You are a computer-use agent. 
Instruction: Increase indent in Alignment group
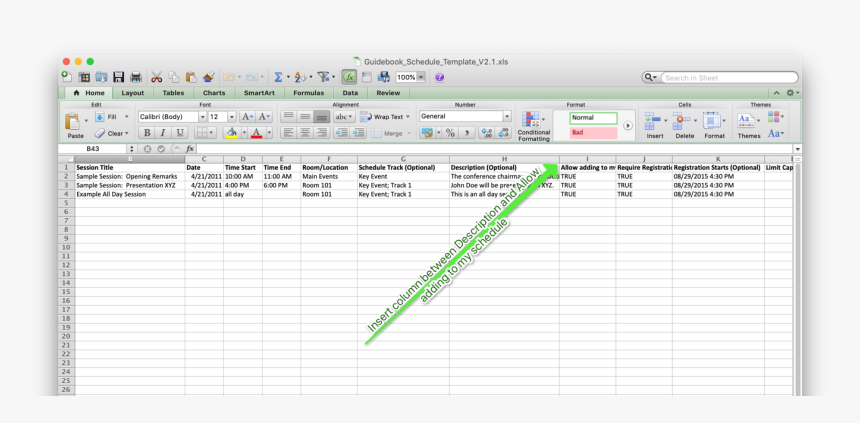pyautogui.click(x=359, y=133)
